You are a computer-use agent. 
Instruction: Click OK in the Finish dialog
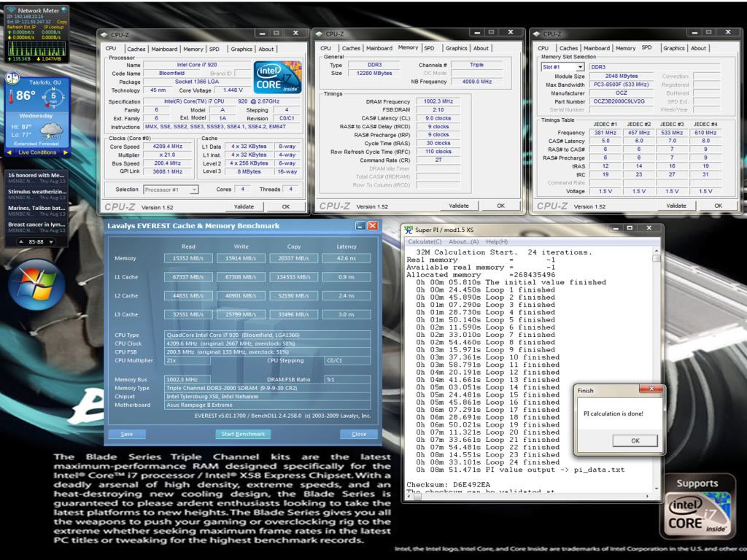point(635,440)
